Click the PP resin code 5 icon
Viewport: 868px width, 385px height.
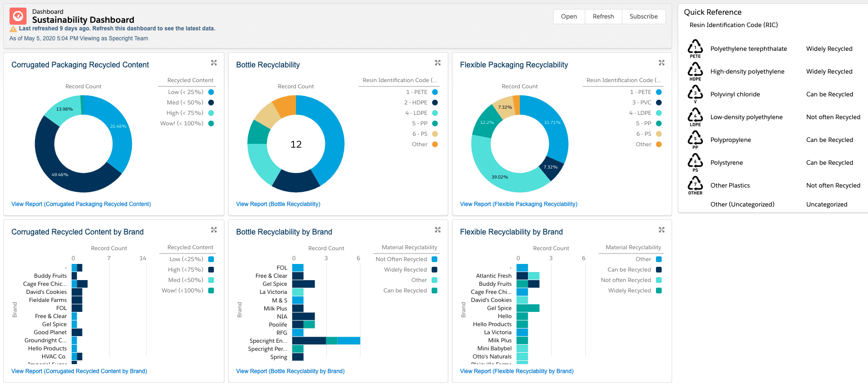695,140
